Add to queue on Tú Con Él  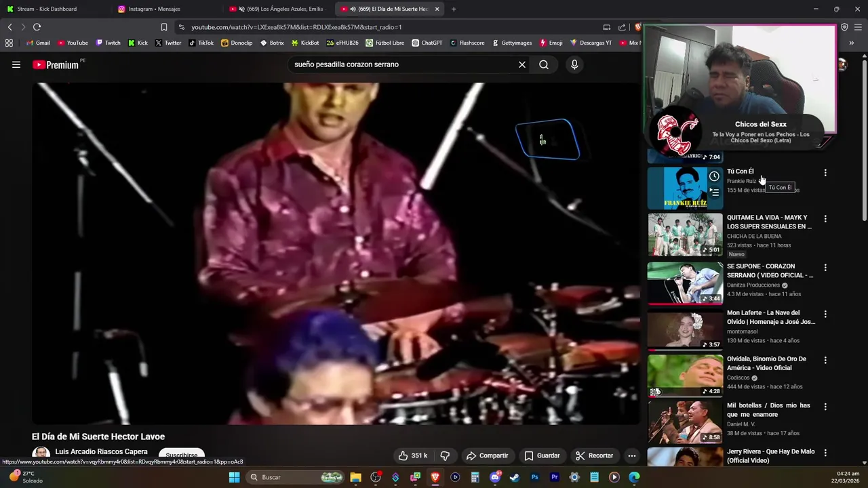pos(714,192)
